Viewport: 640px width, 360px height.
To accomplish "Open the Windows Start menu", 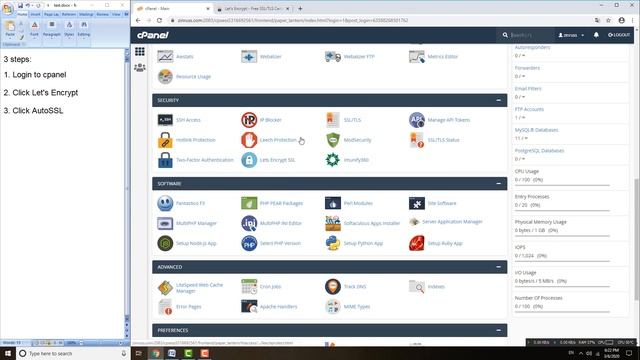I will (8, 353).
